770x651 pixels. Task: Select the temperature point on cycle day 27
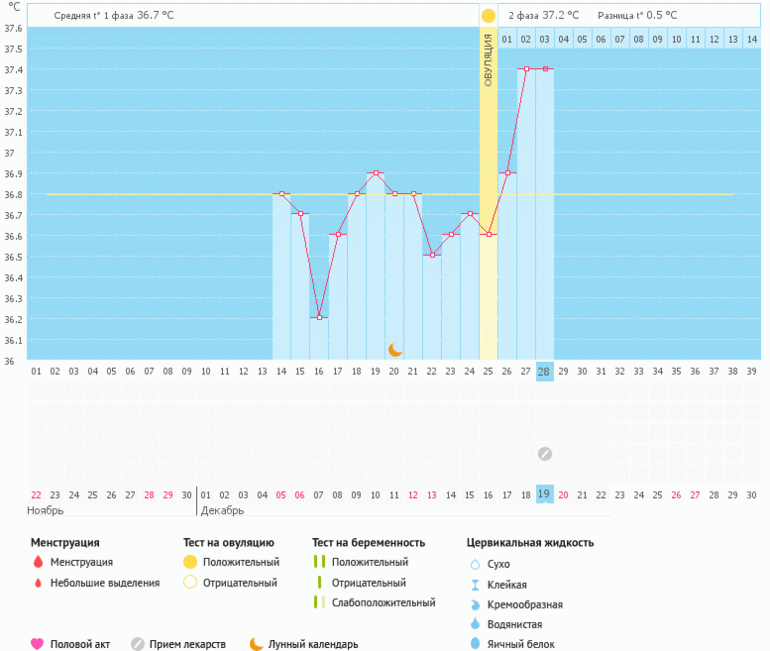tap(526, 69)
